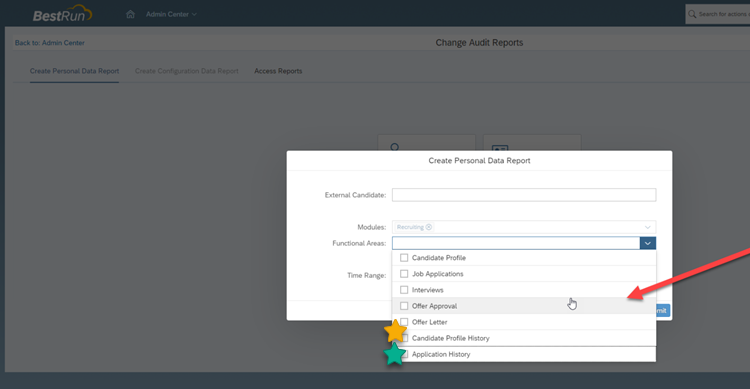750x389 pixels.
Task: Click the Change Audit Reports title
Action: pos(479,43)
